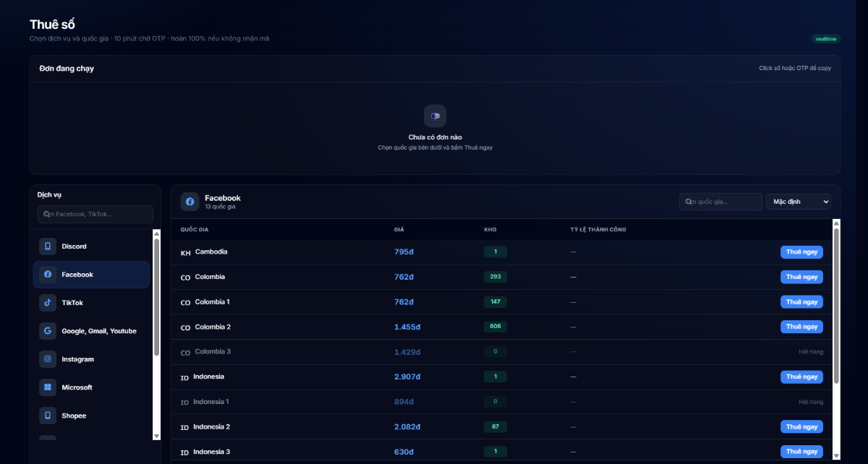
Task: Select Google, Gmail, Youtube label
Action: click(99, 331)
